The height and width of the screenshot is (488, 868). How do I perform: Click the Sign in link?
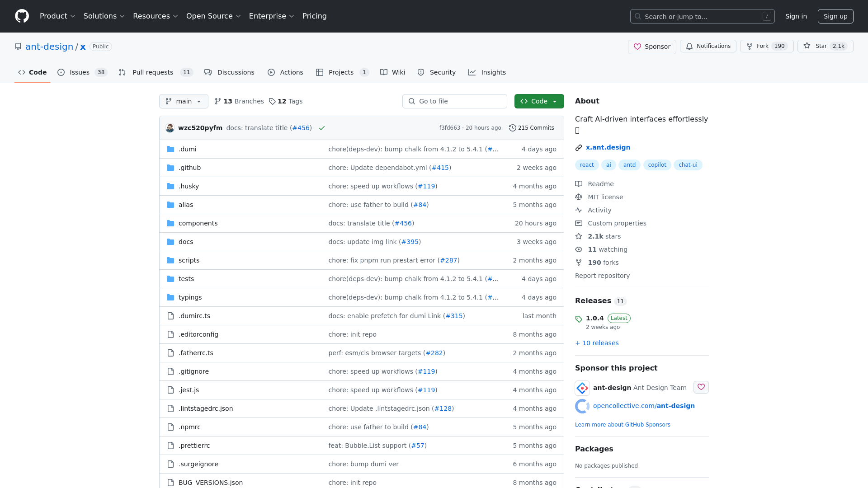click(796, 16)
